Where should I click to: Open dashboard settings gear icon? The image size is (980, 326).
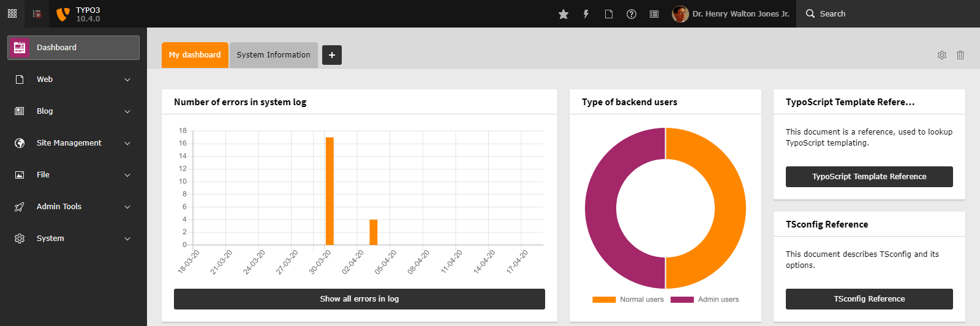click(942, 55)
